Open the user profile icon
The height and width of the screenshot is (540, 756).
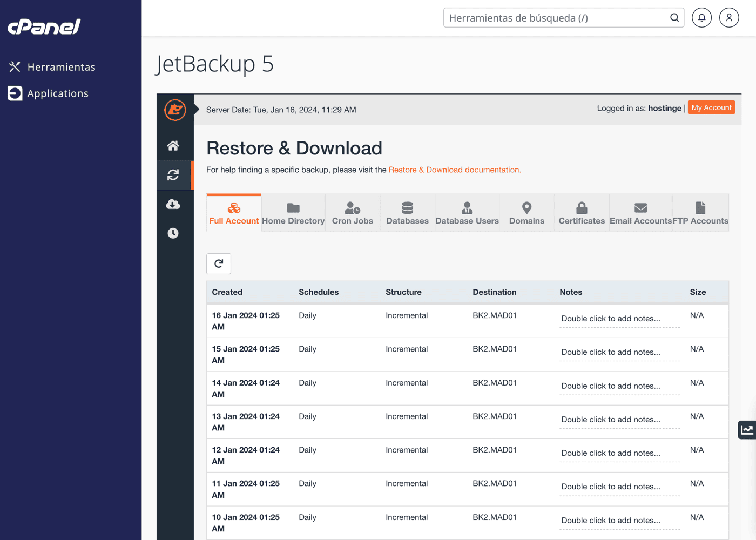pyautogui.click(x=729, y=17)
